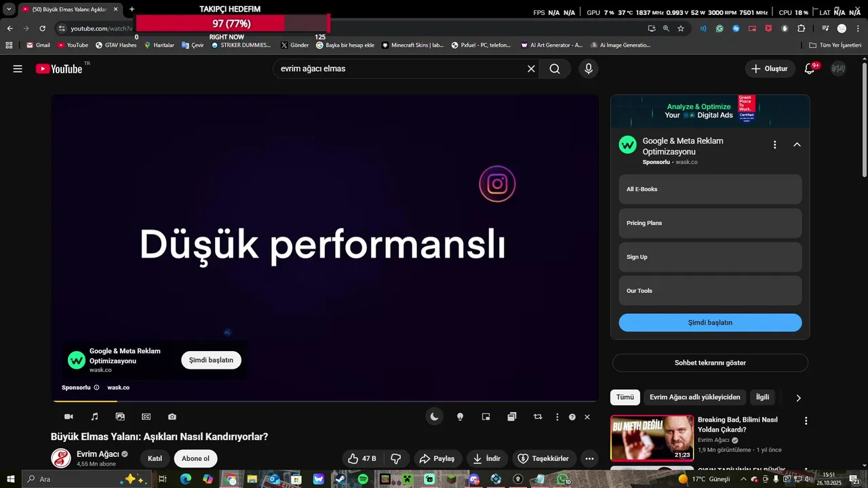
Task: Open the Gmail bookmark
Action: coord(38,45)
